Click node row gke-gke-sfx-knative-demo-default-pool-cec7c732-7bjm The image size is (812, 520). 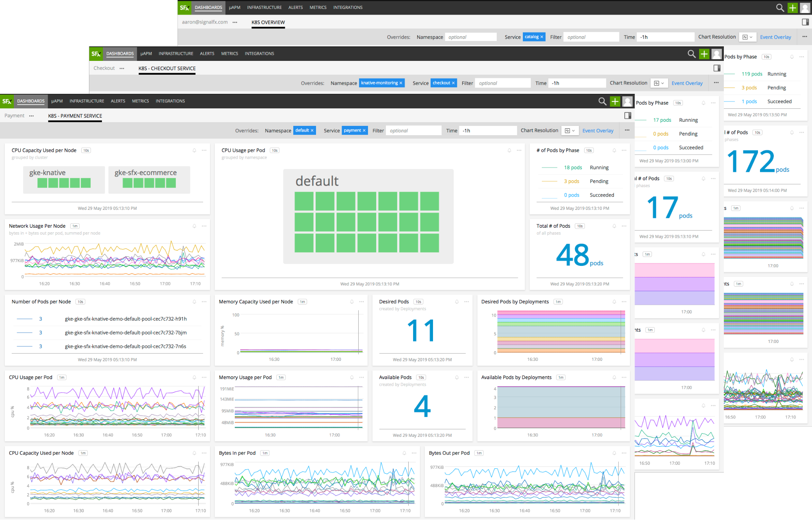[107, 333]
